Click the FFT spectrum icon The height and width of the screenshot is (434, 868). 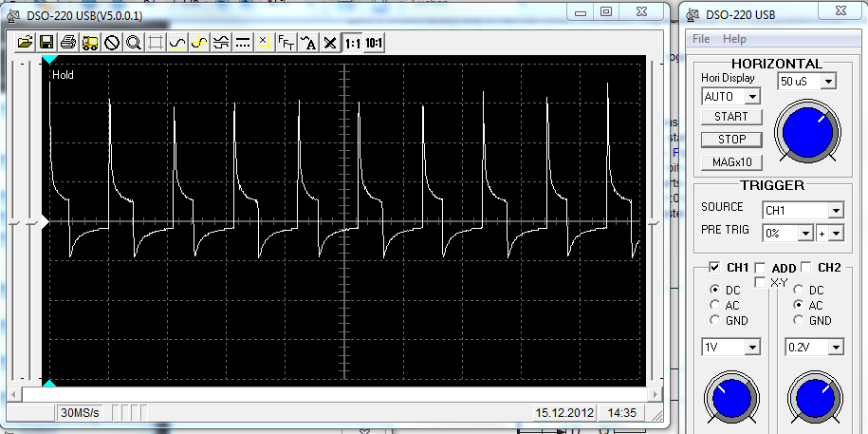[x=286, y=42]
